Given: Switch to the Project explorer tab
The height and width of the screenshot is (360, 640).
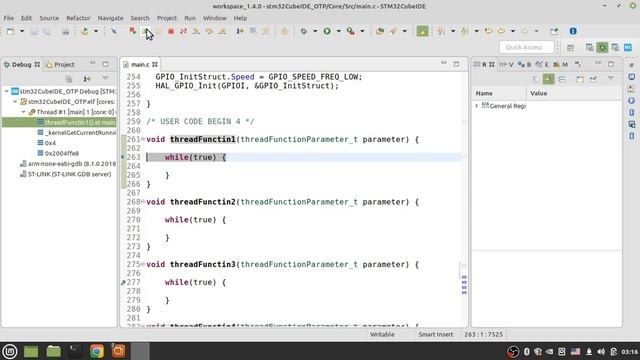Looking at the screenshot, I should pyautogui.click(x=60, y=64).
